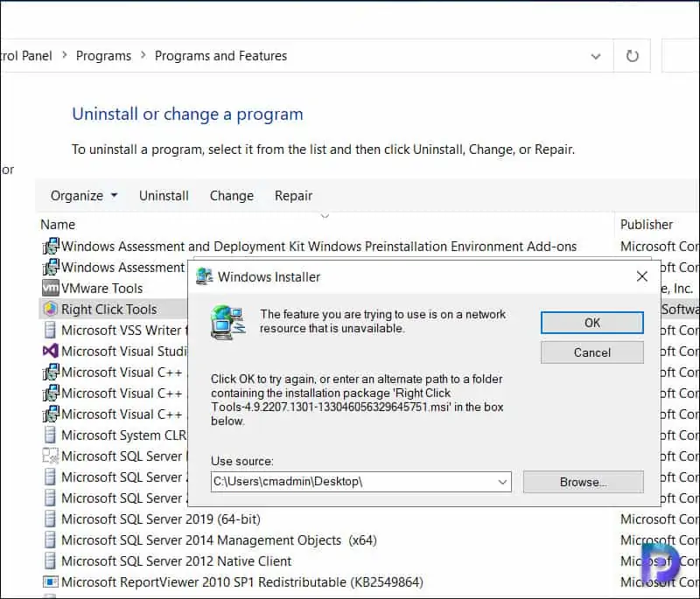Select Microsoft SQL Server 2019 (64-bit)
This screenshot has height=599, width=700.
161,519
